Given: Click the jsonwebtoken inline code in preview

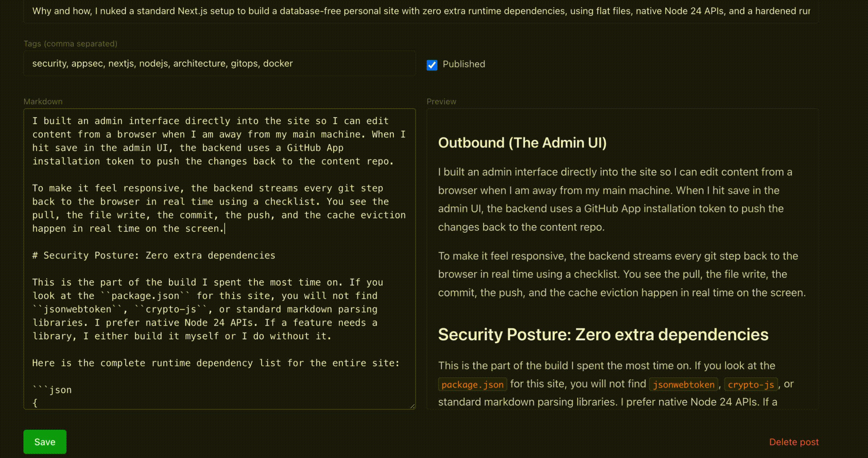Looking at the screenshot, I should point(684,384).
